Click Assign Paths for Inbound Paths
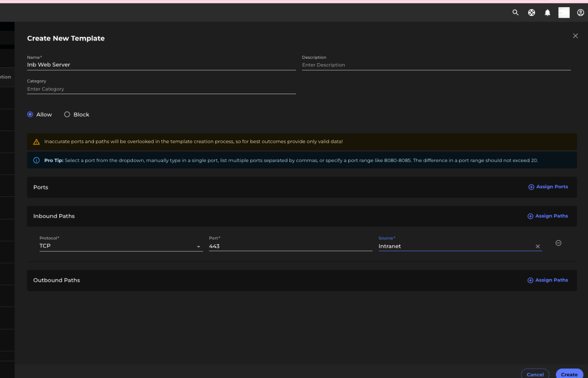The height and width of the screenshot is (378, 588). point(547,216)
